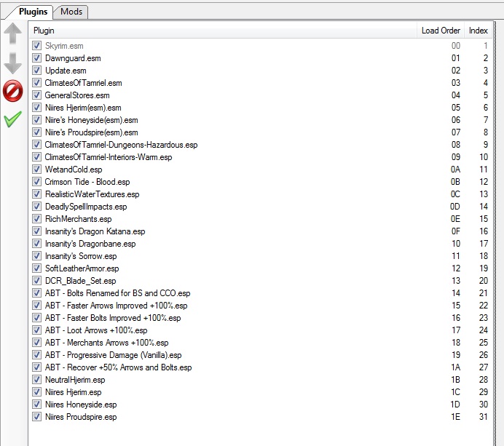The height and width of the screenshot is (446, 504).
Task: Select the Plugins tab
Action: click(34, 12)
